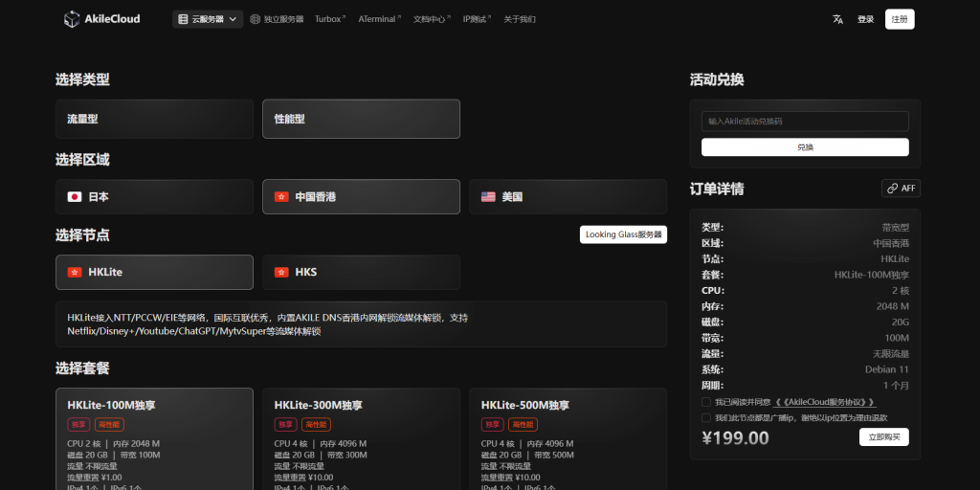
Task: Click the AkileCloud cube logo
Action: tap(72, 19)
